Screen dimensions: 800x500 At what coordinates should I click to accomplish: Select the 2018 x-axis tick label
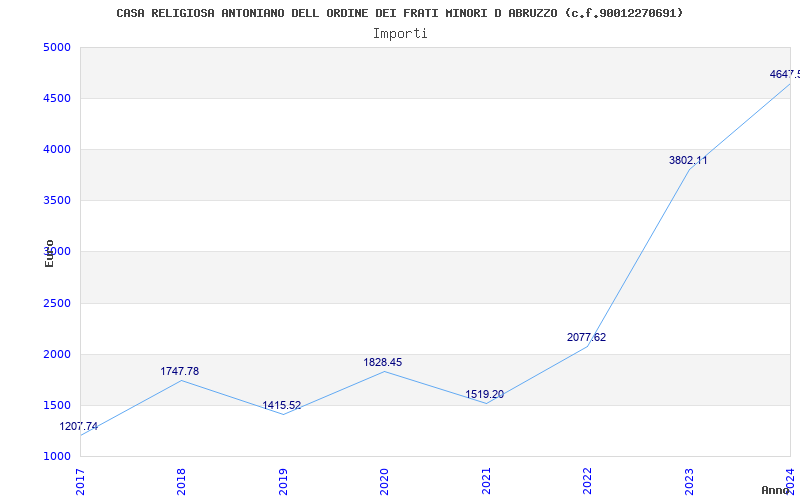(x=182, y=480)
